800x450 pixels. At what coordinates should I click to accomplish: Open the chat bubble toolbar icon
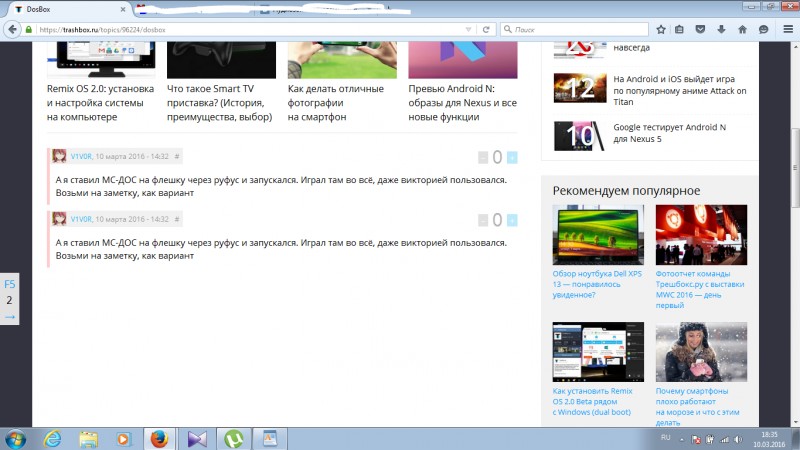763,30
